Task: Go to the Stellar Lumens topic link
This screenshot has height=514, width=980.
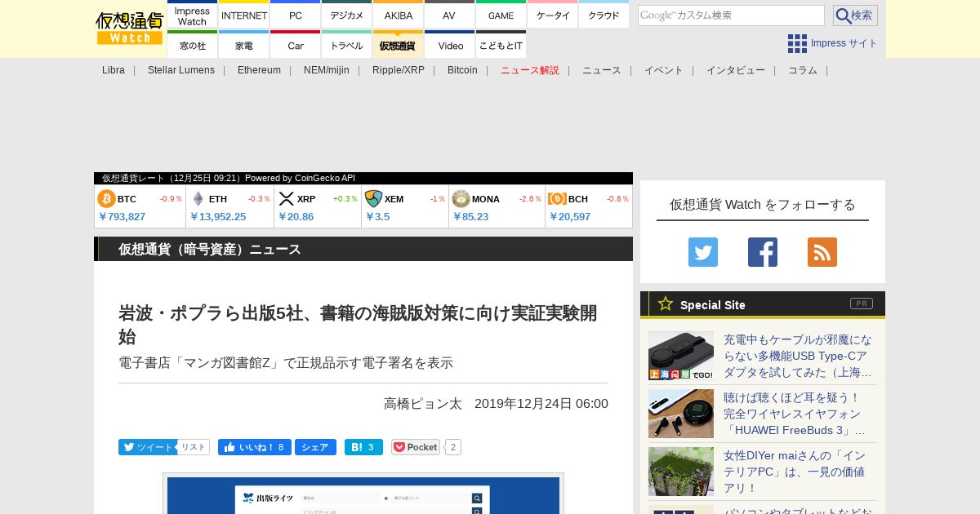Action: [181, 70]
